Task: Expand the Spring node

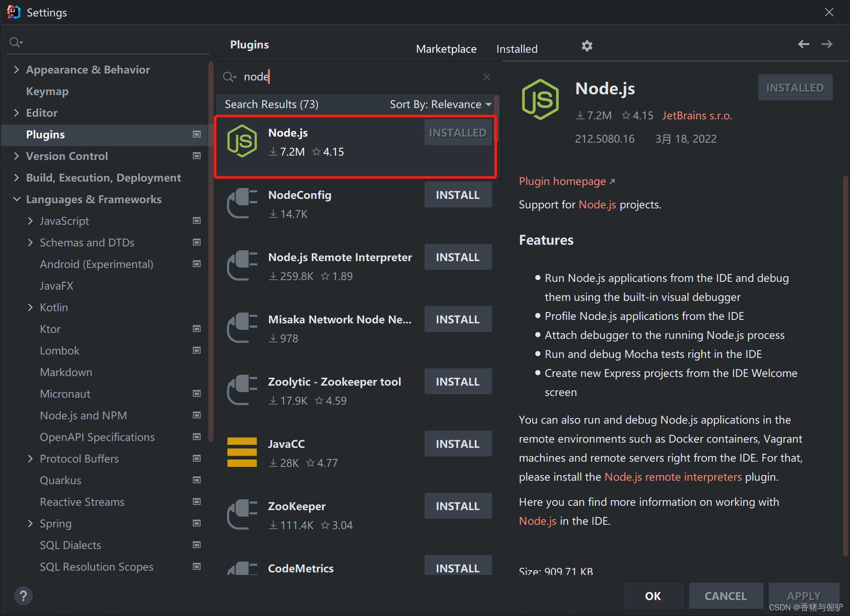Action: [x=30, y=523]
